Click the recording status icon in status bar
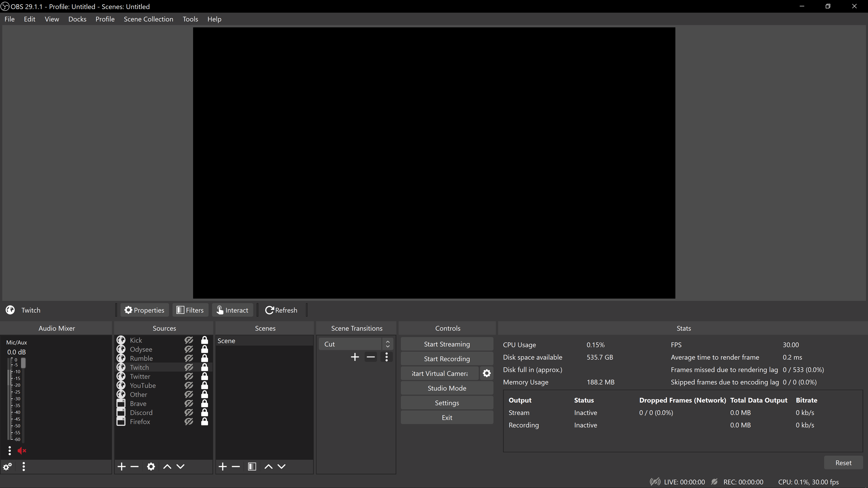Viewport: 868px width, 488px height. [x=714, y=482]
